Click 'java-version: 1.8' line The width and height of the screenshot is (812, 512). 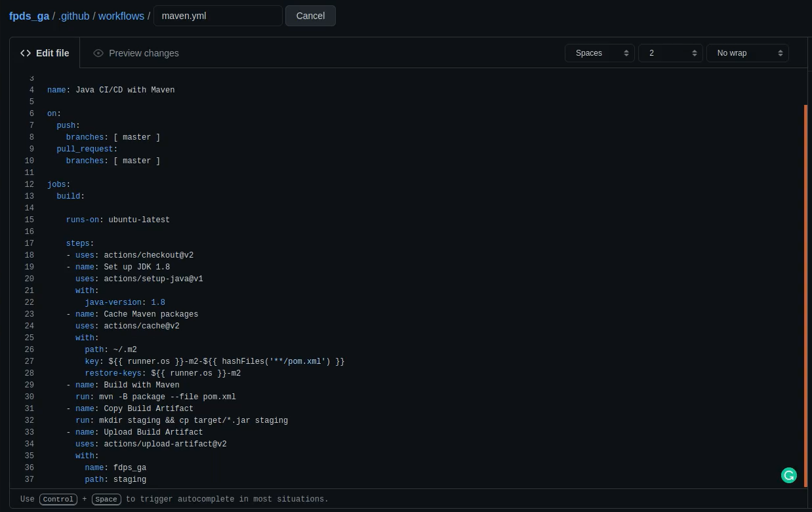(x=125, y=302)
